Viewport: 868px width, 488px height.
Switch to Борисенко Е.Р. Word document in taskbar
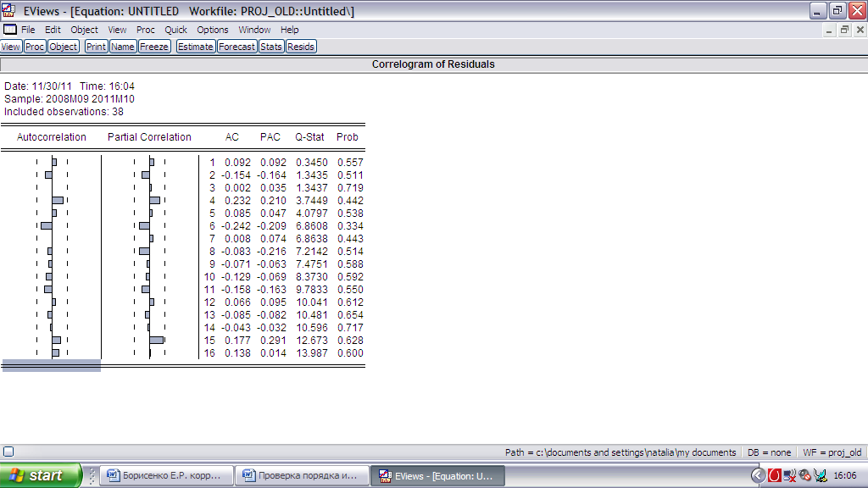click(x=167, y=475)
